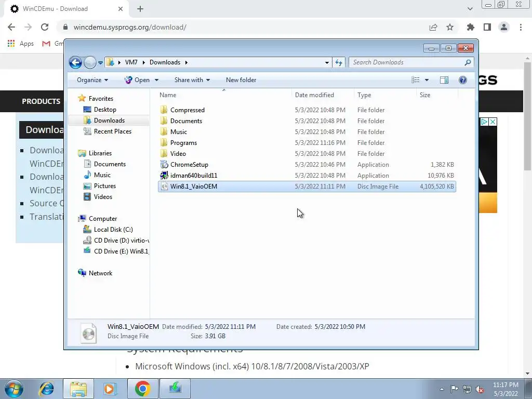Open the Share with menu
The height and width of the screenshot is (399, 532).
[192, 80]
